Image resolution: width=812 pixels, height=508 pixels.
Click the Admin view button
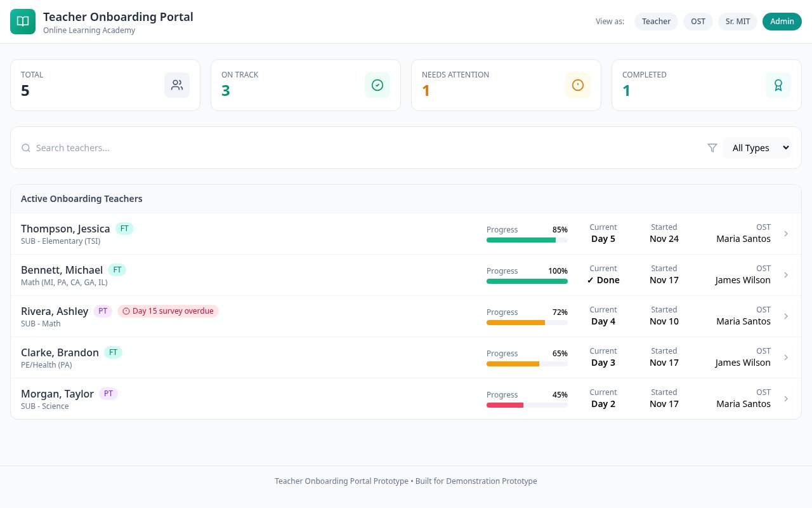(x=782, y=21)
